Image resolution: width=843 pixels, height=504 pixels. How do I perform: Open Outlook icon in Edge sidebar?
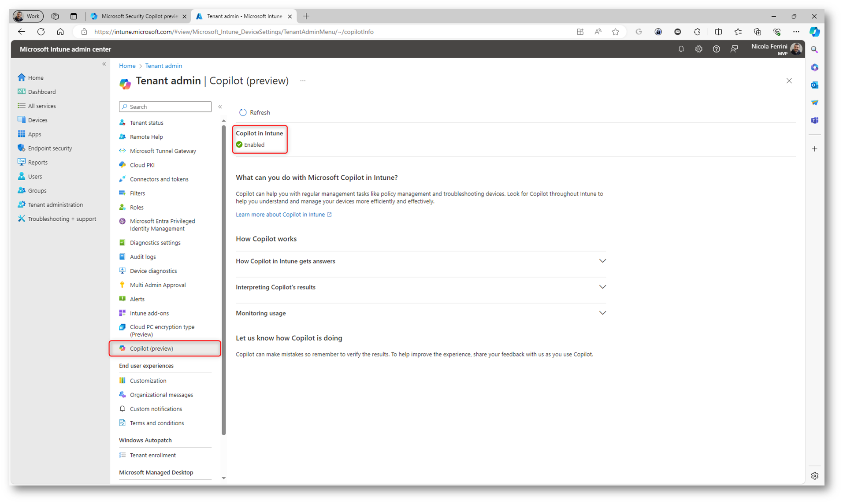tap(814, 85)
